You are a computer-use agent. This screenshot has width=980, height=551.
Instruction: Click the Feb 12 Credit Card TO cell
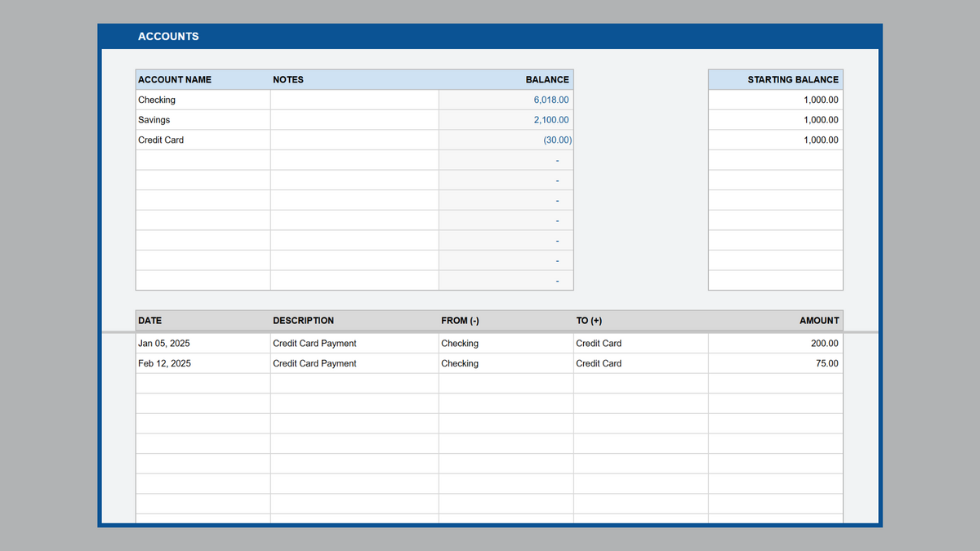pyautogui.click(x=641, y=363)
